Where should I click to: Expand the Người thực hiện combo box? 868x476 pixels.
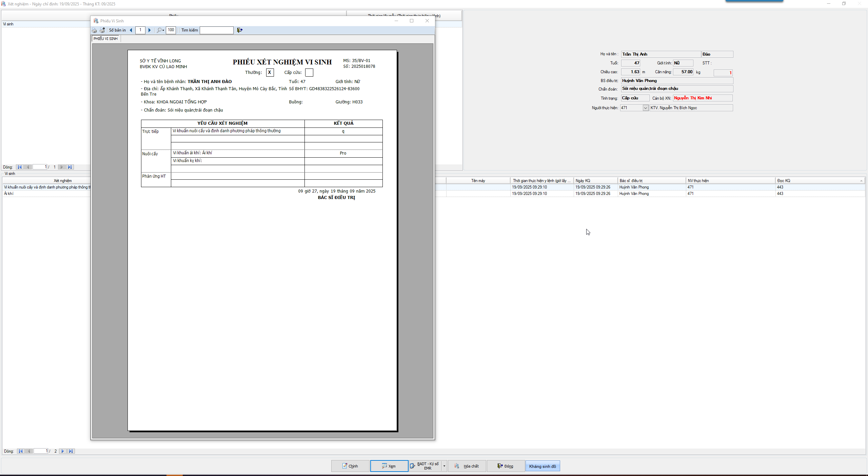[x=645, y=108]
